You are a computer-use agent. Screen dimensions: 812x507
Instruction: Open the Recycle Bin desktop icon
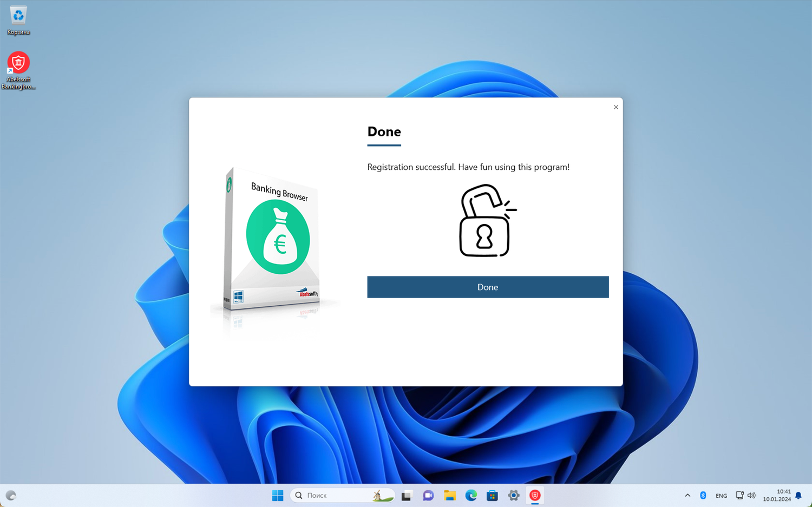18,21
